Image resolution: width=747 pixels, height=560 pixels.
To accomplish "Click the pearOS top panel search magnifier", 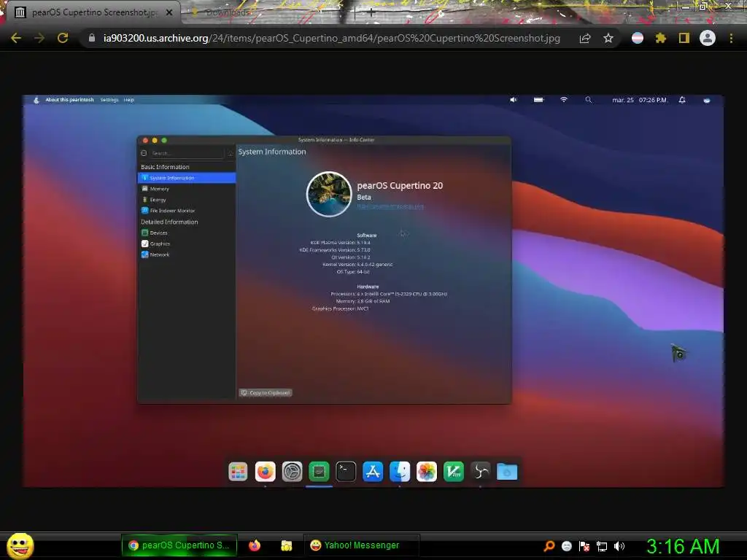I will [589, 100].
